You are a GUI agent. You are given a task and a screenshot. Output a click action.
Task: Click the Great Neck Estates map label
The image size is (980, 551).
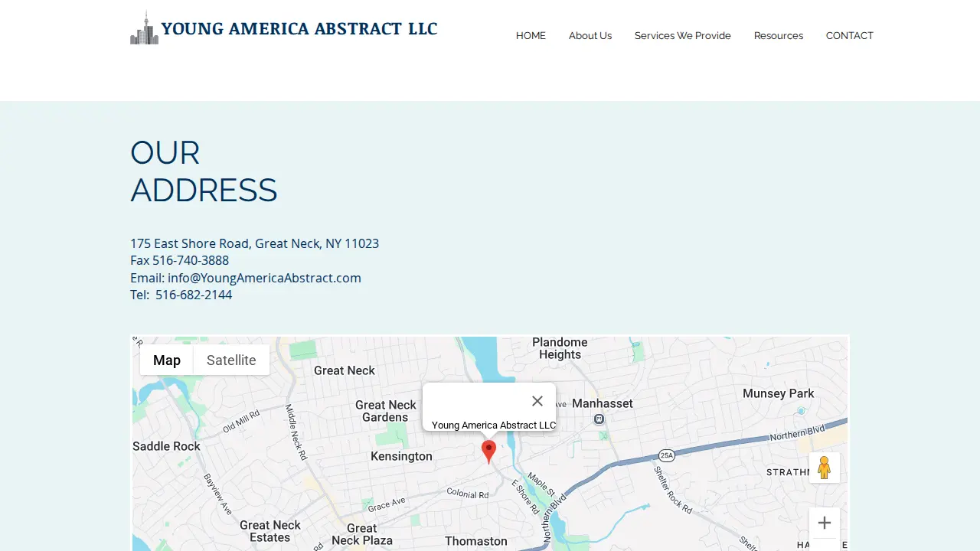pyautogui.click(x=270, y=531)
